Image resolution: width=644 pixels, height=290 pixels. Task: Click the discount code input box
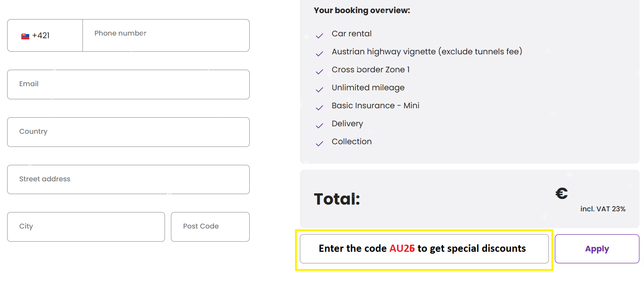coord(424,249)
